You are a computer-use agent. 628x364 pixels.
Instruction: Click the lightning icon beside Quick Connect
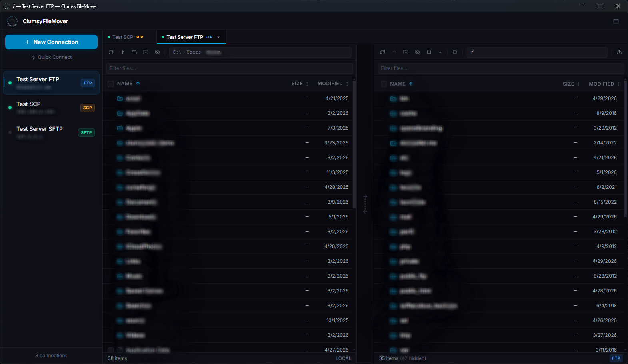pyautogui.click(x=34, y=57)
